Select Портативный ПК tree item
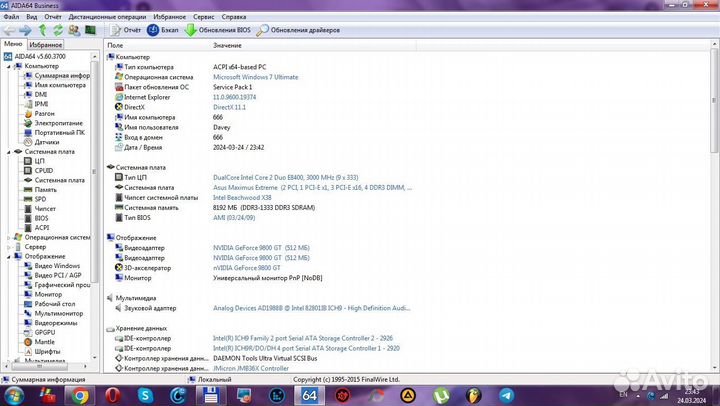The height and width of the screenshot is (406, 720). tap(54, 133)
